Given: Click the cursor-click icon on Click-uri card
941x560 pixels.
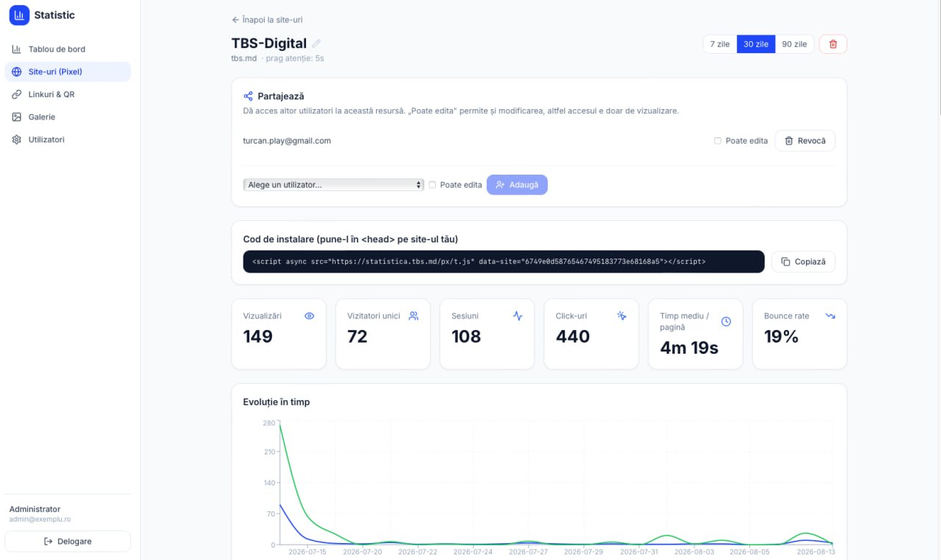Looking at the screenshot, I should 622,316.
